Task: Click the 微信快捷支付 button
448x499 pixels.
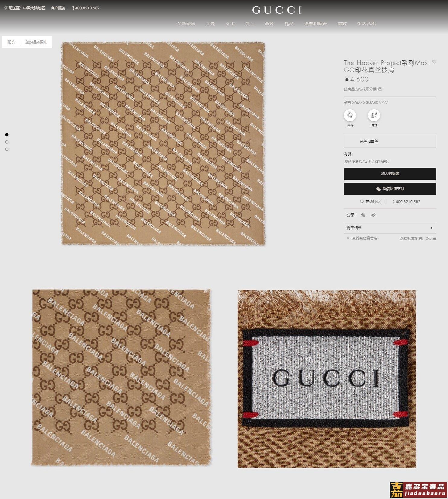Action: click(x=390, y=189)
